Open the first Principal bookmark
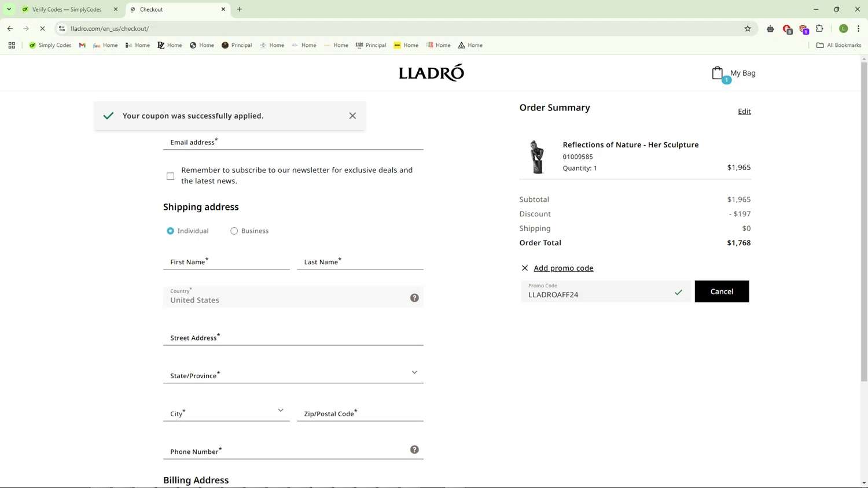Viewport: 868px width, 488px height. pyautogui.click(x=237, y=45)
